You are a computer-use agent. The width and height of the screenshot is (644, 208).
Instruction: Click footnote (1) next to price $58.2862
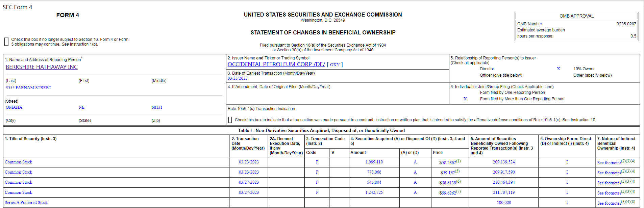(459, 161)
